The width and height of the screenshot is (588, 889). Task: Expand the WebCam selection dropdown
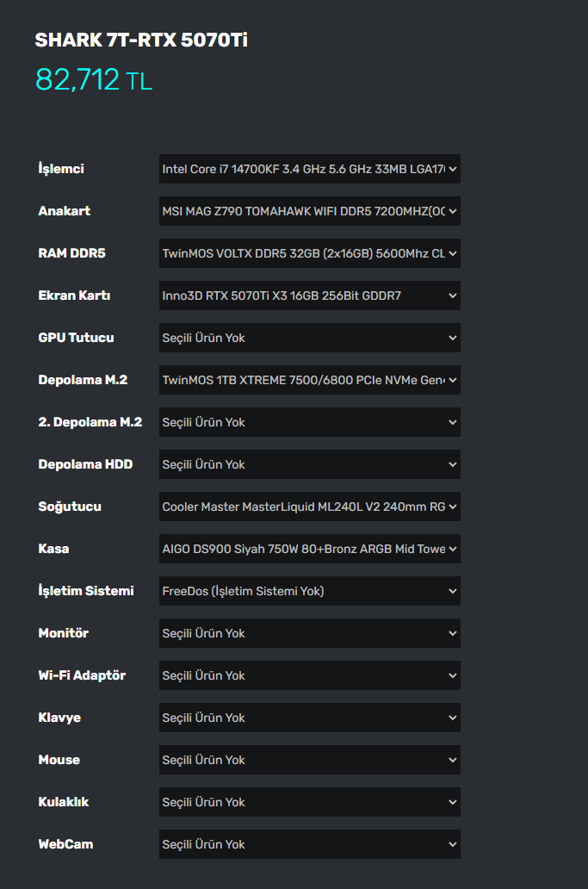tap(309, 845)
